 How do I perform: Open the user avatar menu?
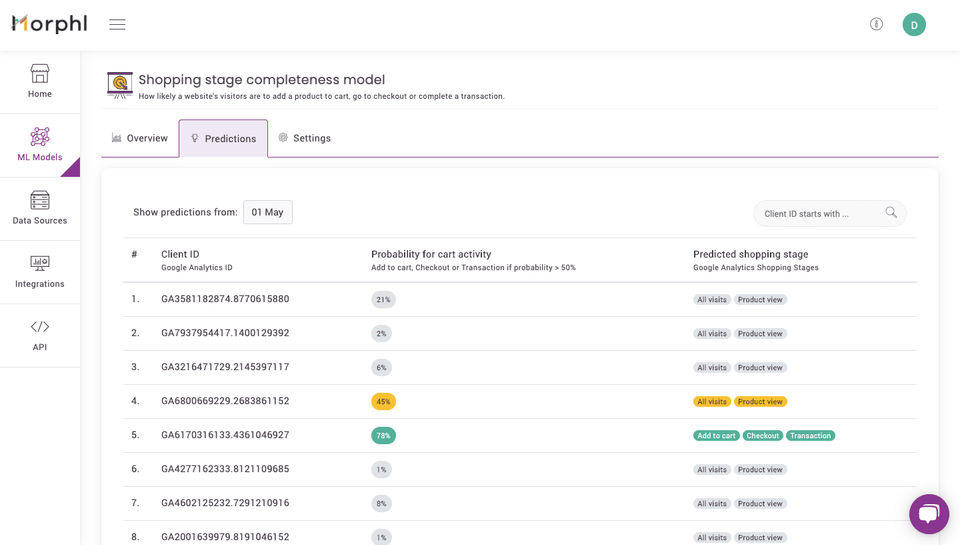913,24
